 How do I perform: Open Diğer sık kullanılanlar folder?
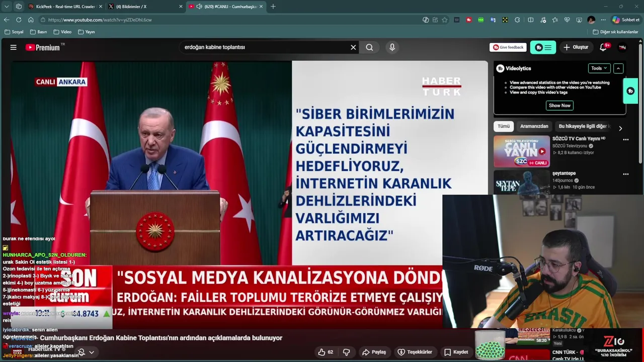(615, 32)
